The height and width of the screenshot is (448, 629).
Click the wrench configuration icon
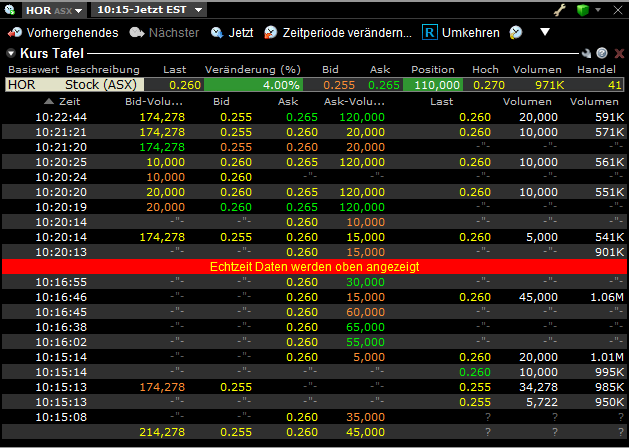pyautogui.click(x=559, y=10)
